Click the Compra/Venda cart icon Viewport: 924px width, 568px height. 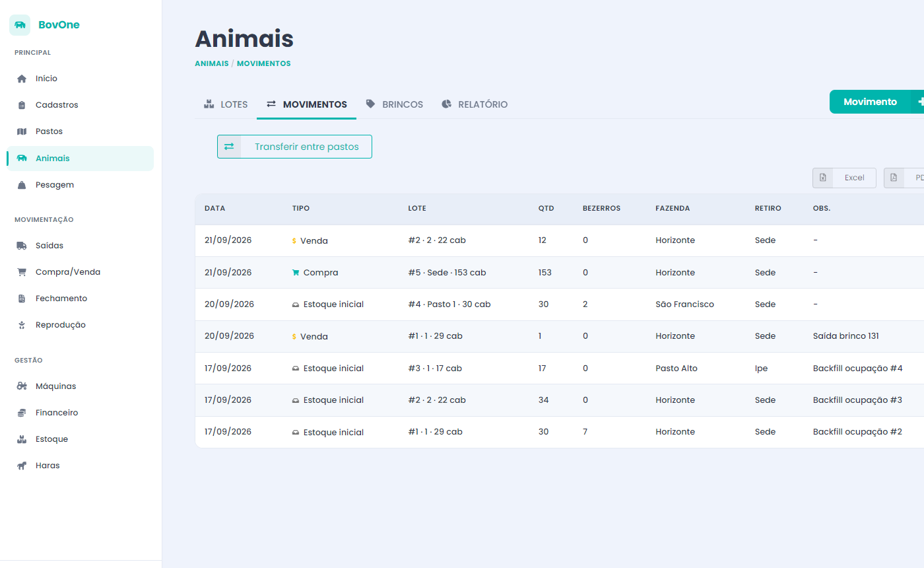(22, 272)
